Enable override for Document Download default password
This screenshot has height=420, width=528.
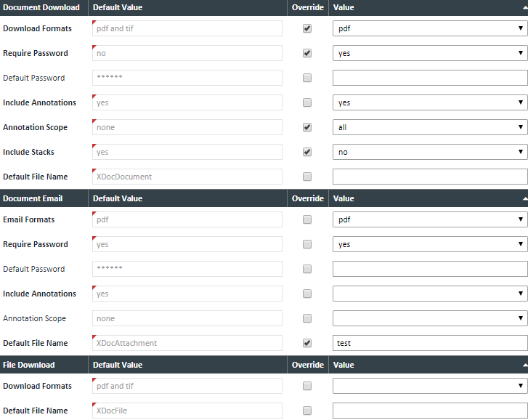point(307,78)
